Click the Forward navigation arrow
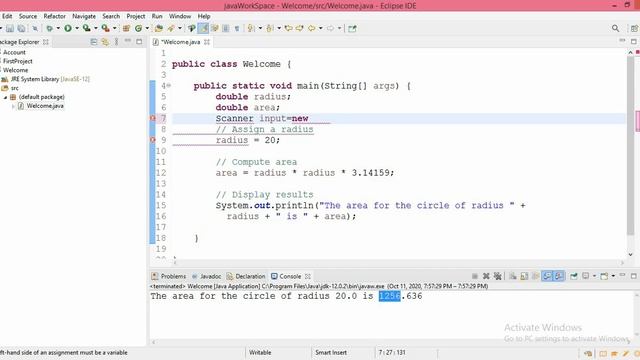640x360 pixels. pyautogui.click(x=330, y=28)
